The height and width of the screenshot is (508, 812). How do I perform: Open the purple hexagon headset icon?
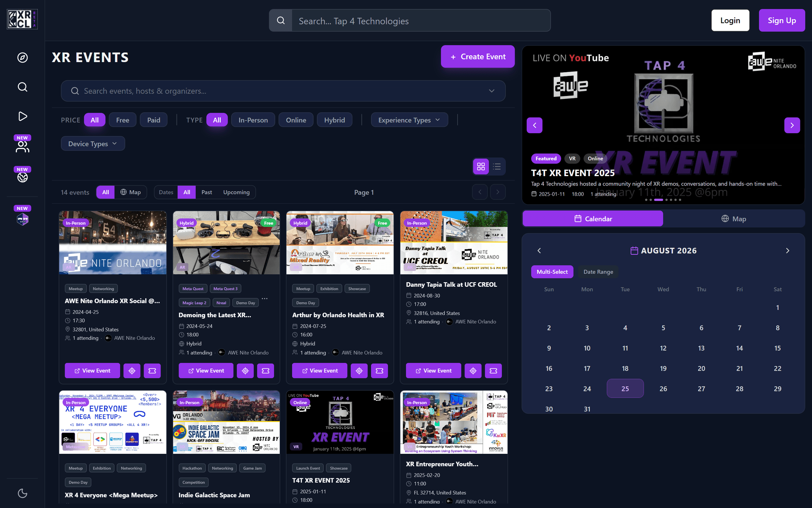(23, 219)
